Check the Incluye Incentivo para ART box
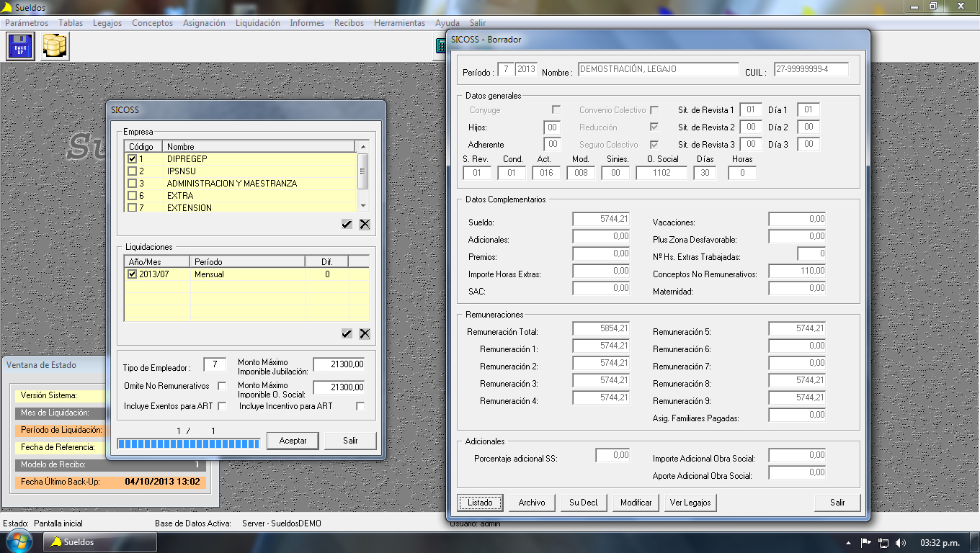980x553 pixels. [360, 406]
